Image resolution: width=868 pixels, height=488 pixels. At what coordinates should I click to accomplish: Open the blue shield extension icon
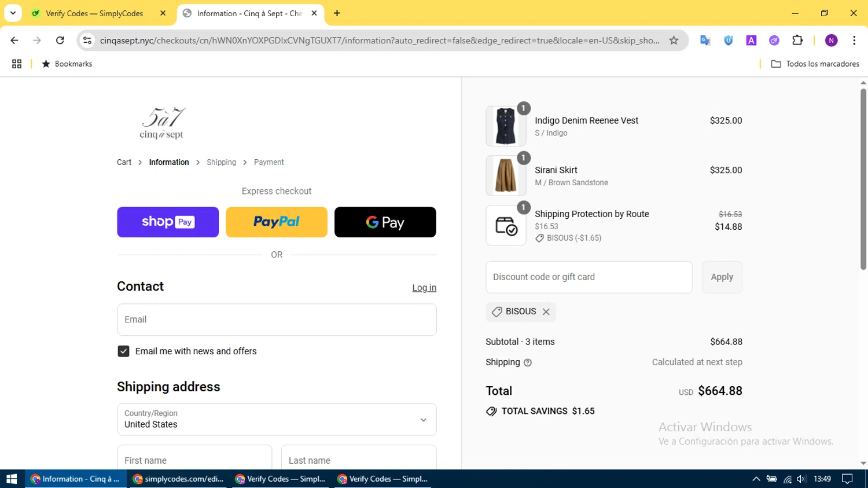point(728,41)
